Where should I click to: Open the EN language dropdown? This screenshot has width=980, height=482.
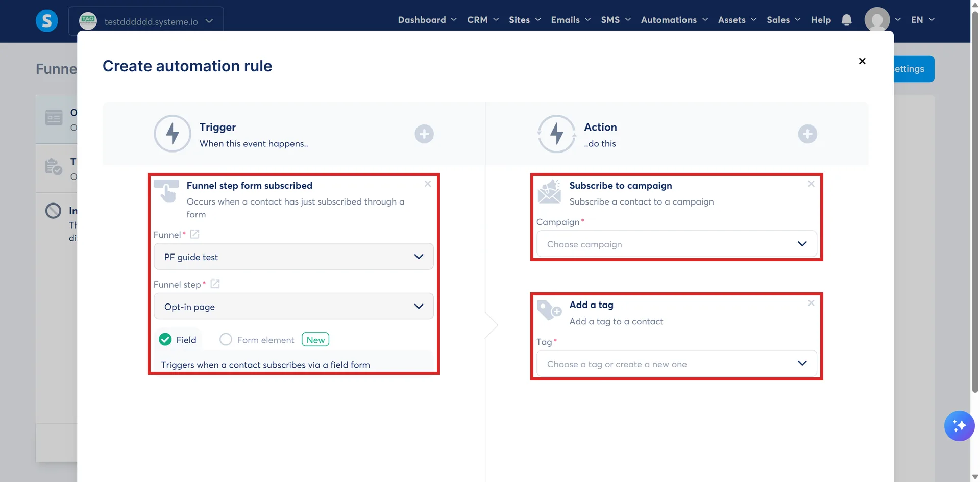(923, 20)
